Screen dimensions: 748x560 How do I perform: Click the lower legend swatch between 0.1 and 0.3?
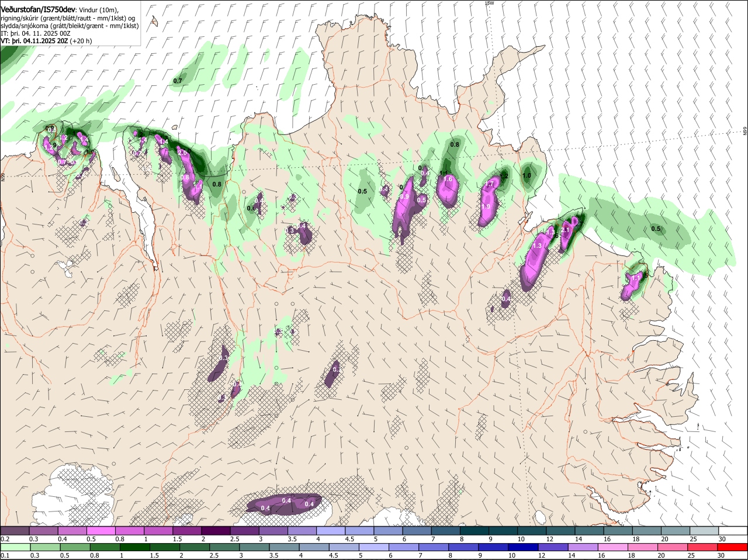15,547
